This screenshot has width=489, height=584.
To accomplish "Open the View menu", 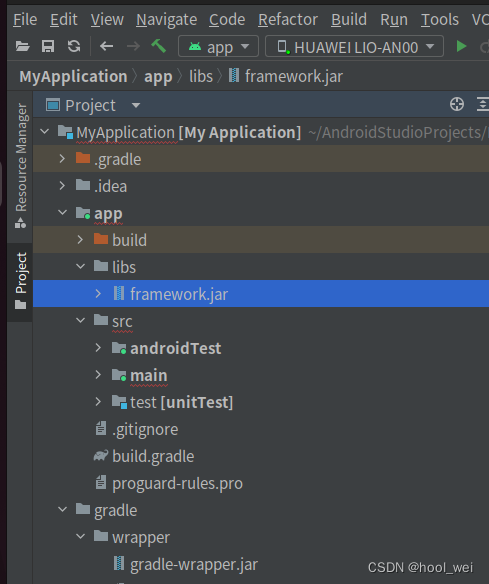I will pos(107,19).
